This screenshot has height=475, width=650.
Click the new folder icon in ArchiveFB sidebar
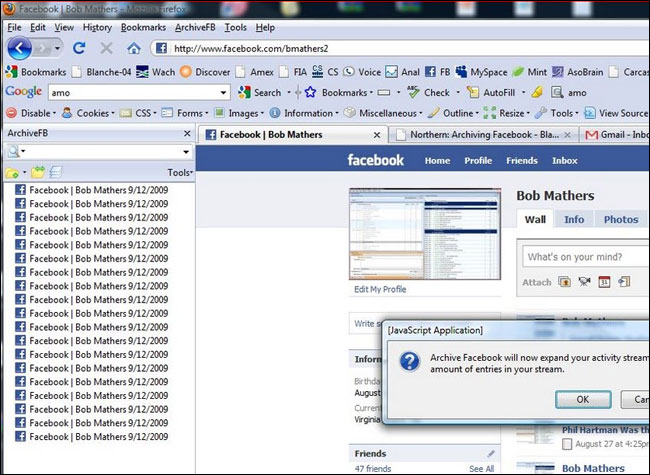(x=12, y=173)
